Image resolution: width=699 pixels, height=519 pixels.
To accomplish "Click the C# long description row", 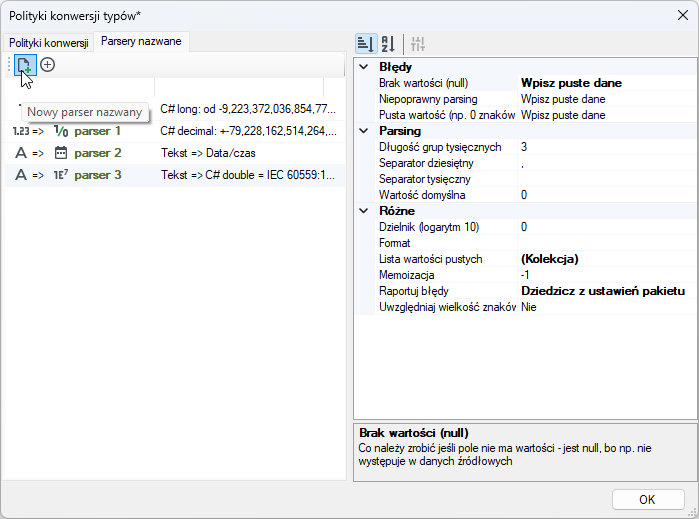I will click(248, 109).
